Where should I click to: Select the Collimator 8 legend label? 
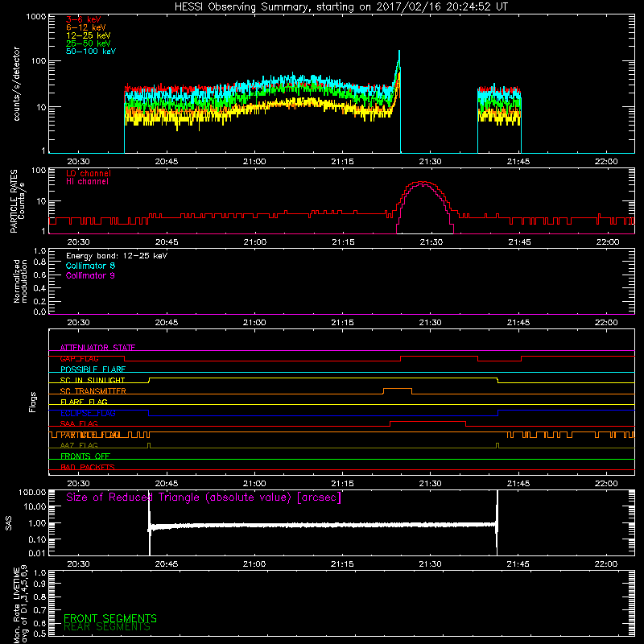(90, 266)
